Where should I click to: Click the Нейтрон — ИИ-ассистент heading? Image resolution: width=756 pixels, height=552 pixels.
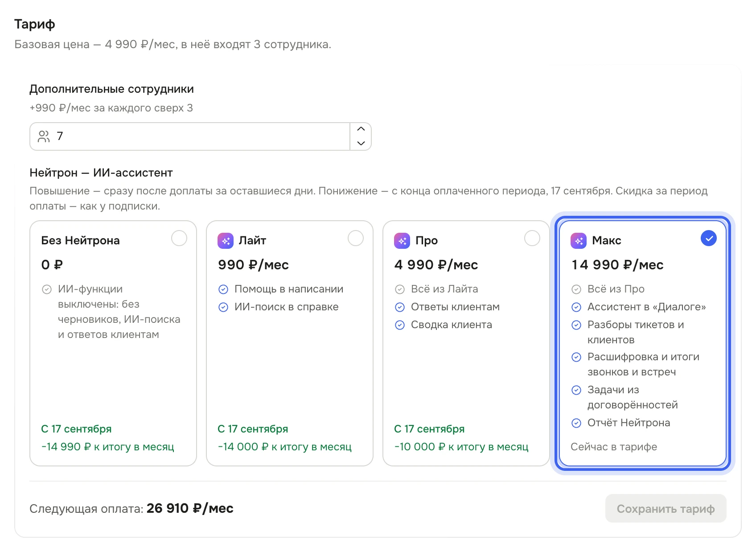pos(101,173)
